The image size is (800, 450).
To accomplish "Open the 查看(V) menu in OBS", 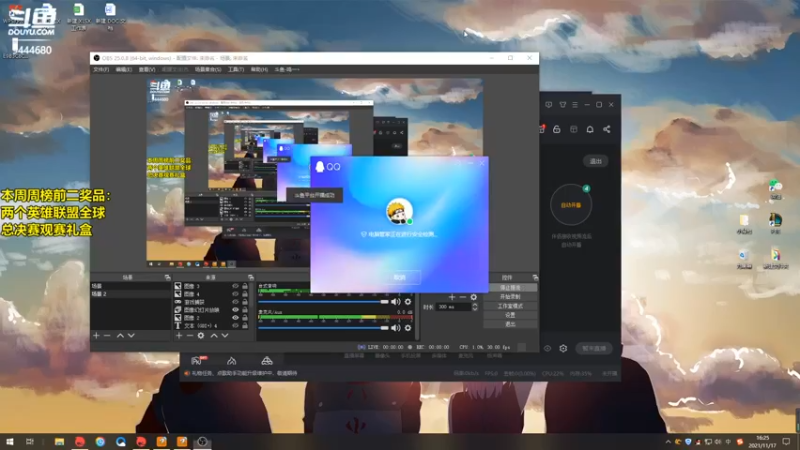I will [147, 69].
